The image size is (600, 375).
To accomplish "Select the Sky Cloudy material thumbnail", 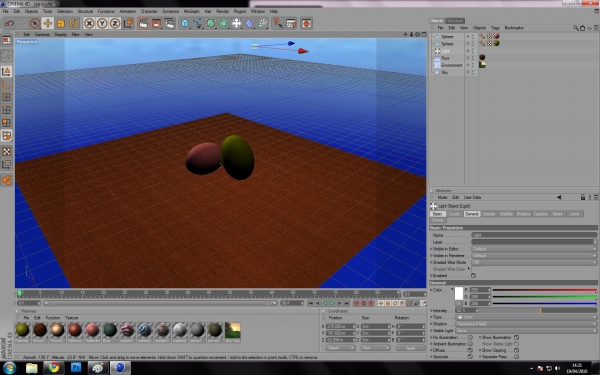I will tap(232, 332).
